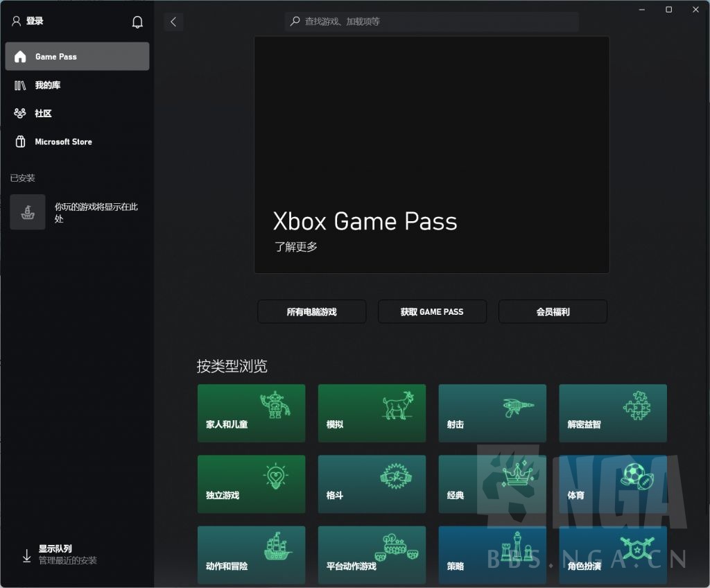This screenshot has height=588, width=710.
Task: Open the 角色扮演 role-playing category tile
Action: coord(612,555)
